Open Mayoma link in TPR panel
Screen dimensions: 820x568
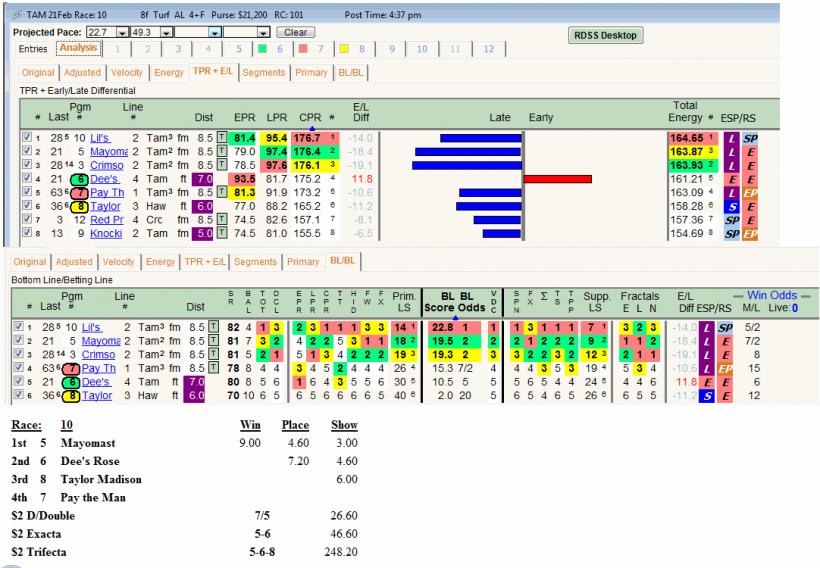click(x=109, y=152)
